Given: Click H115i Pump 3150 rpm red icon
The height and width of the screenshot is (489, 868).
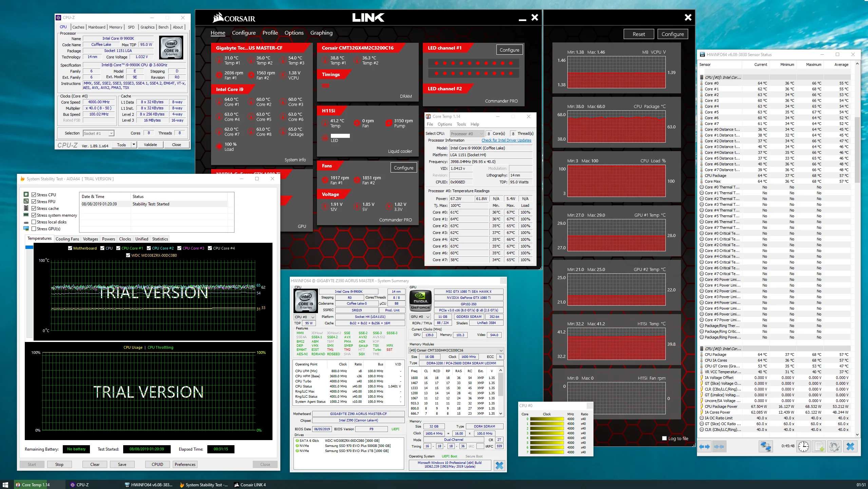Looking at the screenshot, I should tap(389, 123).
